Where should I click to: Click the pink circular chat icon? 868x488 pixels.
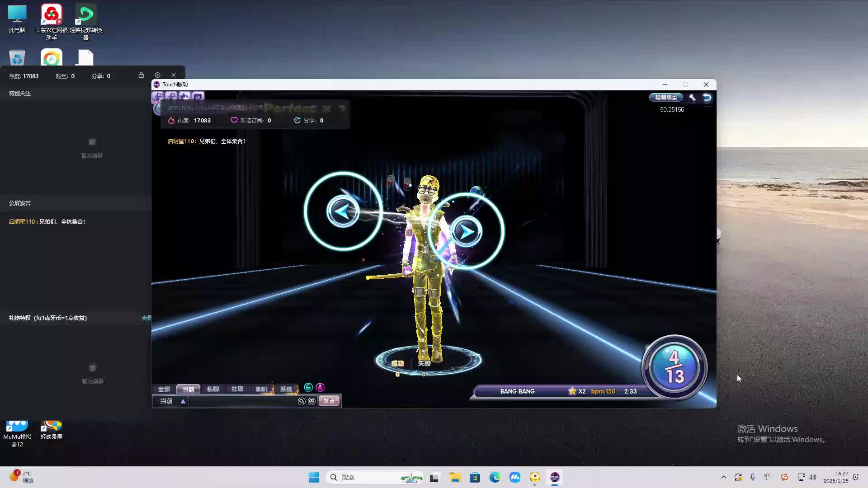(x=320, y=387)
